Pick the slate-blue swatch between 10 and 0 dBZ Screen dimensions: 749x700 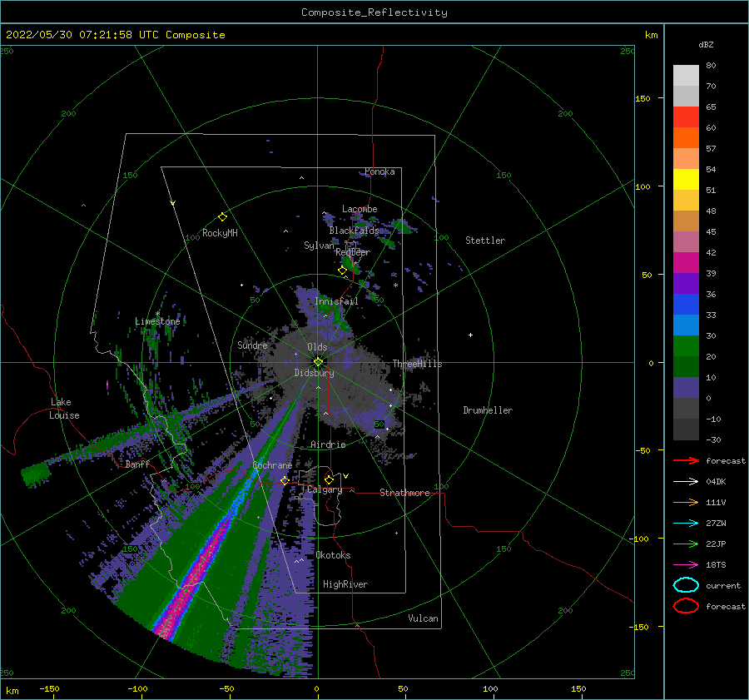click(x=686, y=388)
